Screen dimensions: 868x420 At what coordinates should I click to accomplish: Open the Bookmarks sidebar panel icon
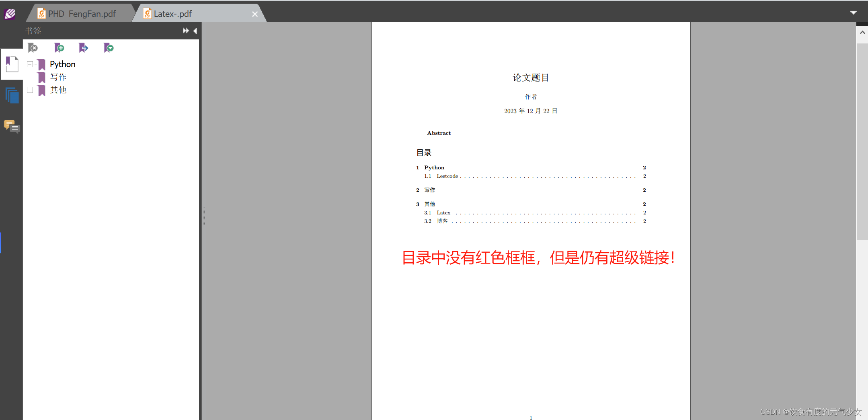[12, 64]
